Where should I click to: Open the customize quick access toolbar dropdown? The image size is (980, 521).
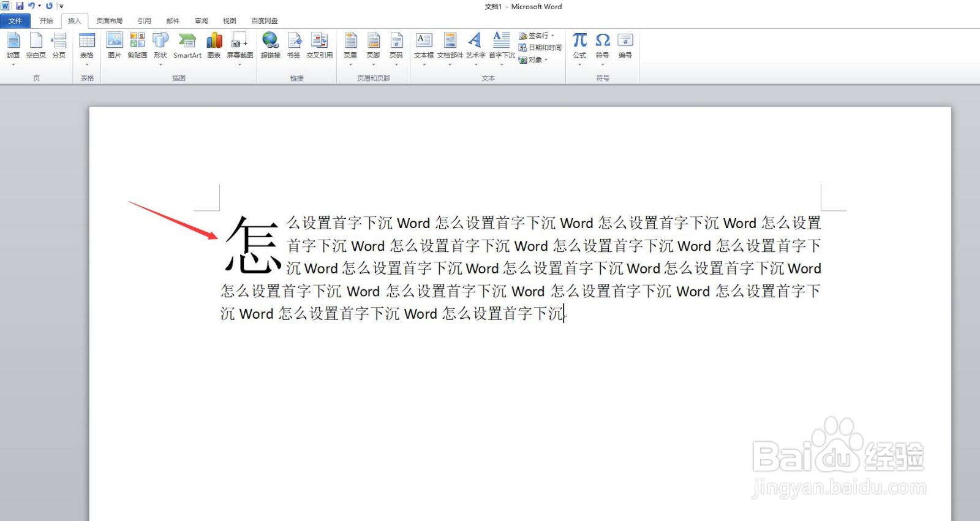(61, 6)
